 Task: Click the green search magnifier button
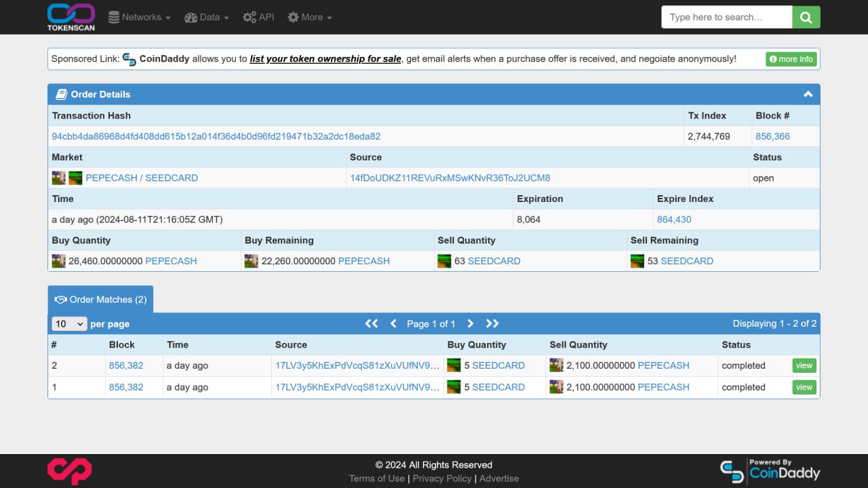[806, 17]
